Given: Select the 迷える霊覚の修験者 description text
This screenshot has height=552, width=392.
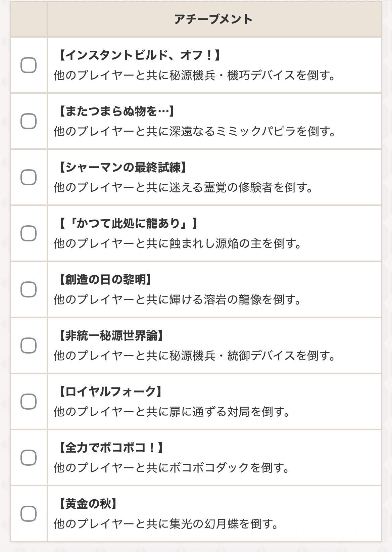Looking at the screenshot, I should [x=183, y=187].
